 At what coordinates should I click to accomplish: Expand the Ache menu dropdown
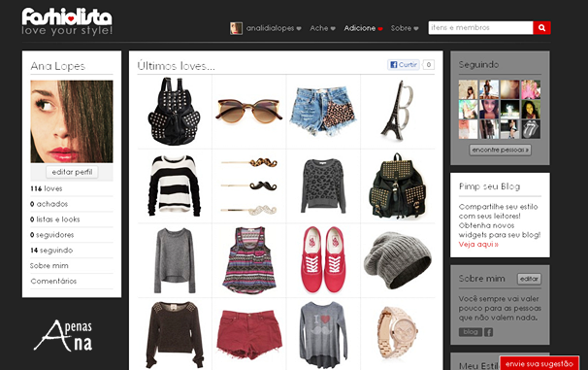[322, 28]
